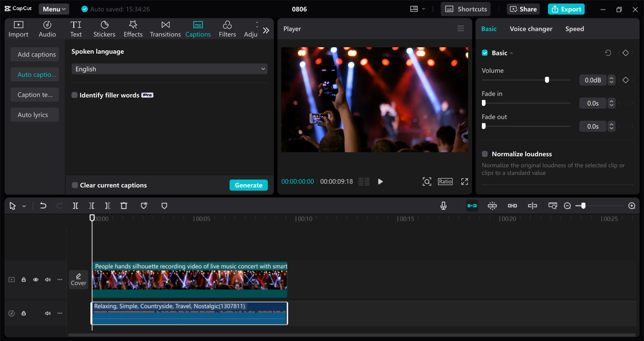Image resolution: width=644 pixels, height=341 pixels.
Task: Toggle auto snapping
Action: pyautogui.click(x=492, y=206)
